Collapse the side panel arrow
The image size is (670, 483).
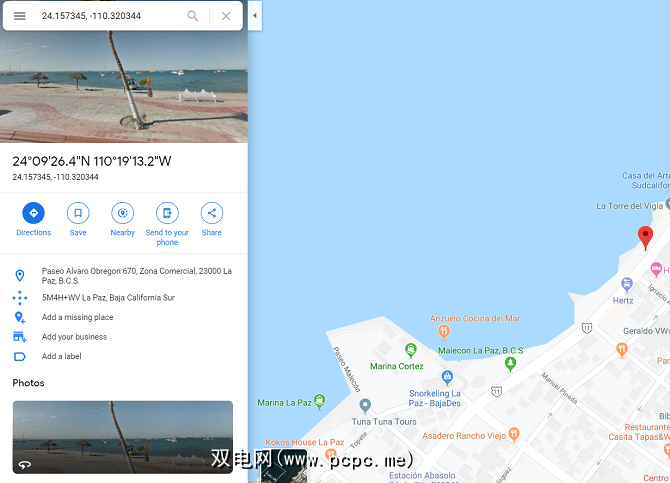(x=255, y=16)
